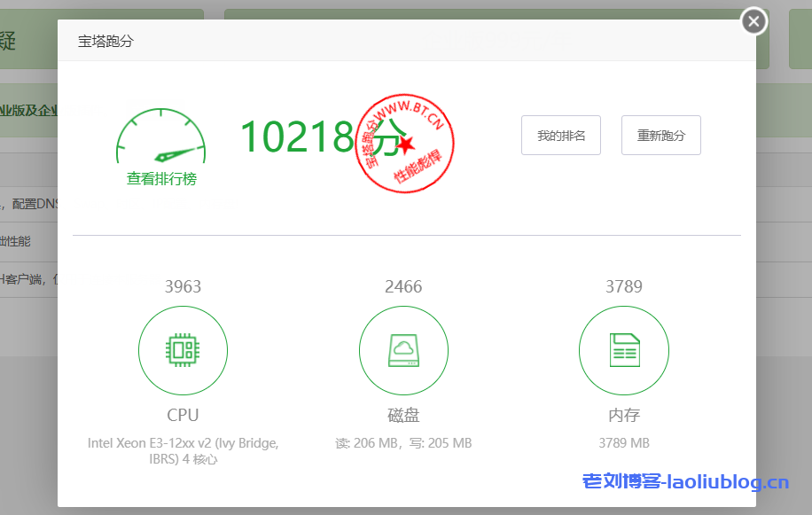Close the 宝塔跑分 dialog
812x515 pixels.
point(753,21)
